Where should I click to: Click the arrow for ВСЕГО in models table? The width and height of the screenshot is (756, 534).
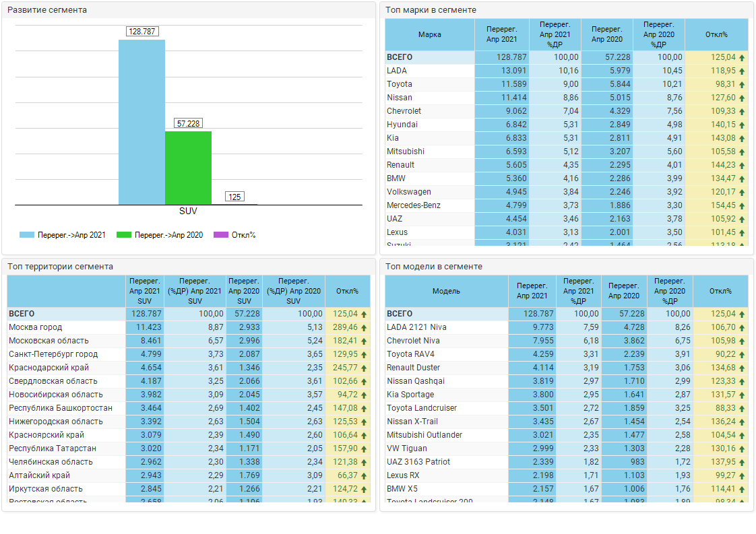[x=742, y=314]
